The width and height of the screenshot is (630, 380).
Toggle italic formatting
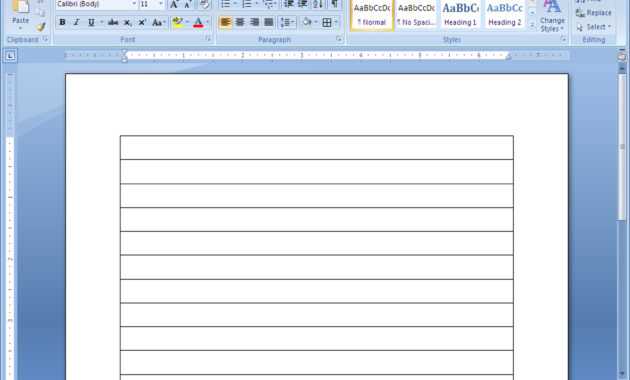pyautogui.click(x=76, y=22)
